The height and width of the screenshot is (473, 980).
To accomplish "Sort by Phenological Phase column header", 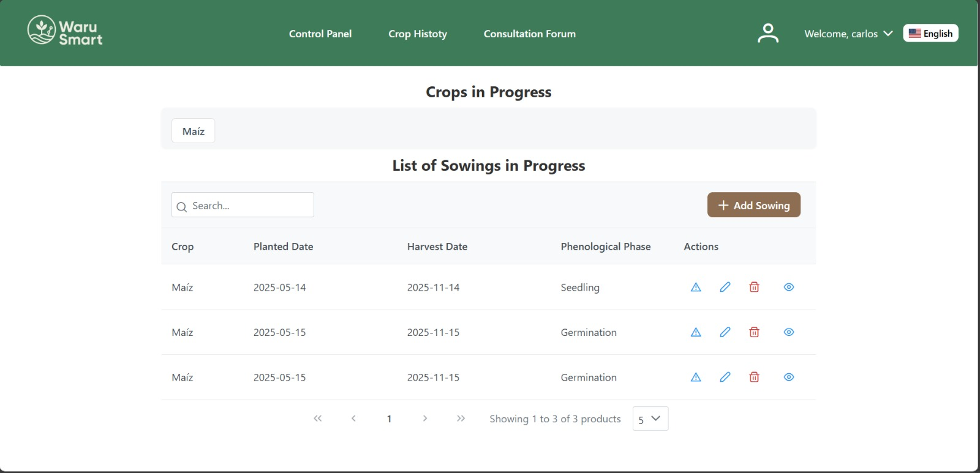I will 606,247.
